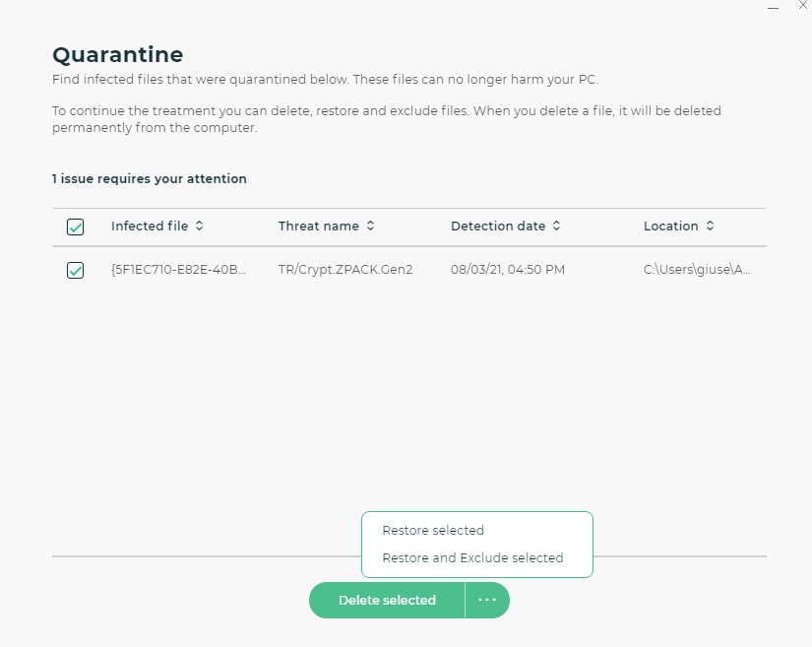Screen dimensions: 812x647
Task: Select the {5F1EC710-E82E-40B... file name
Action: [178, 270]
